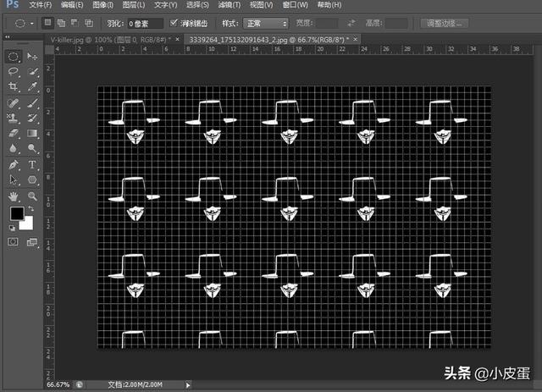Viewport: 542px width, 392px height.
Task: Select the Crop tool
Action: tap(14, 86)
